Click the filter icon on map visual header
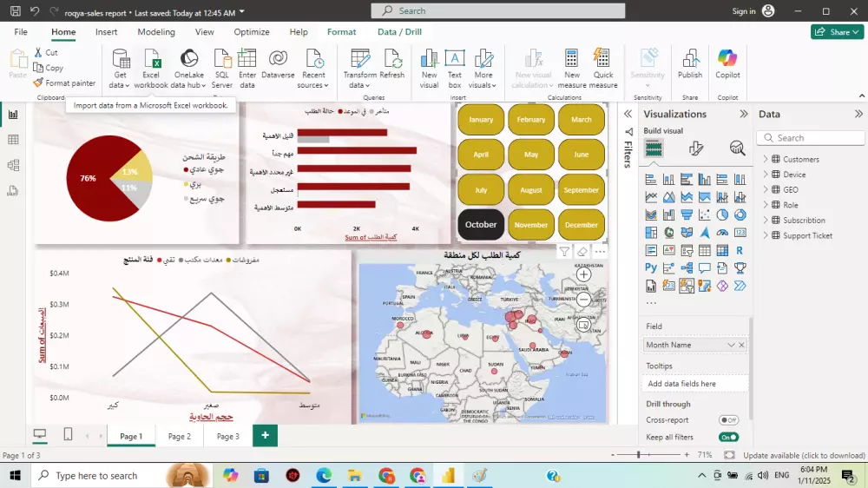The width and height of the screenshot is (868, 488). click(x=564, y=252)
